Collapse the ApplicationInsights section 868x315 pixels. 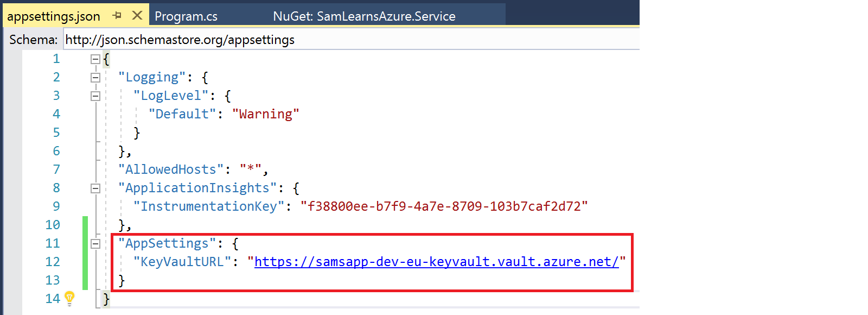(95, 188)
